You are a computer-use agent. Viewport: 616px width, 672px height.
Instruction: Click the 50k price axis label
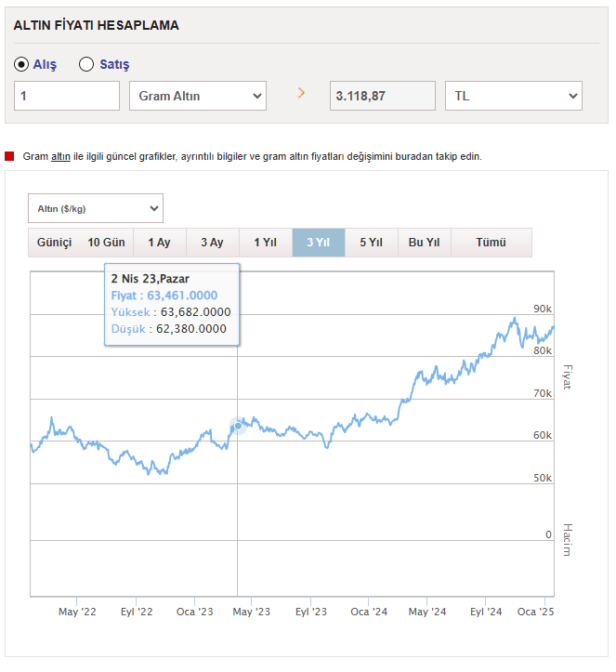543,478
